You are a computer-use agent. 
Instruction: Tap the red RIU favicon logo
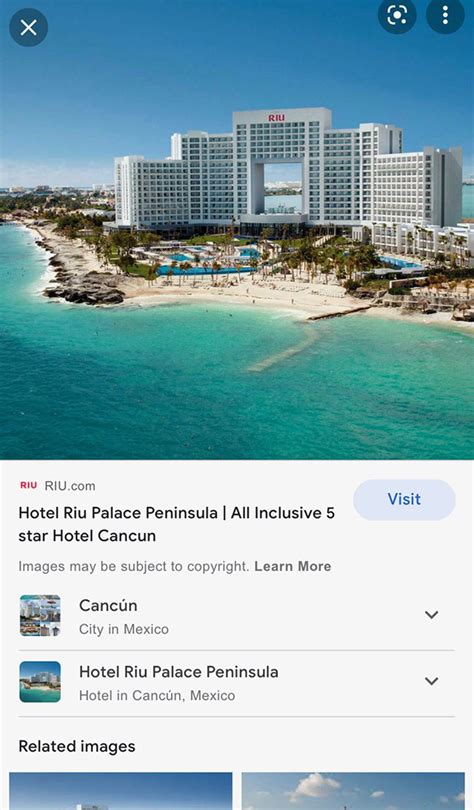point(28,486)
